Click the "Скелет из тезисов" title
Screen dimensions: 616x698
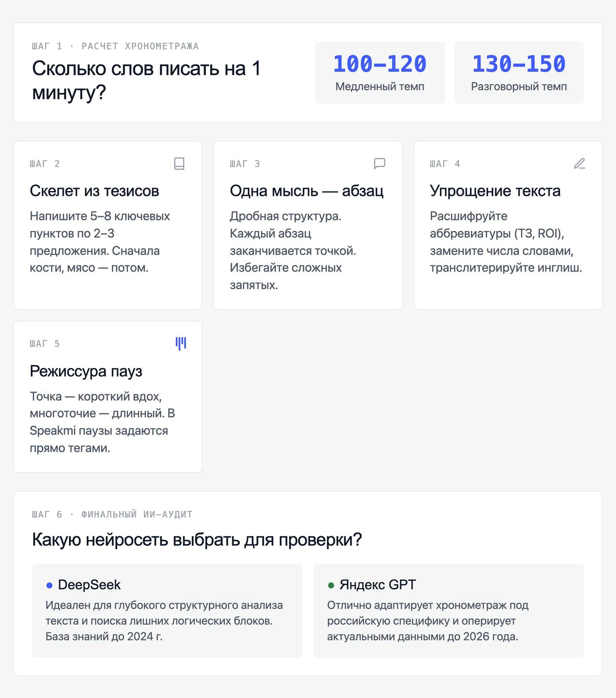click(94, 191)
